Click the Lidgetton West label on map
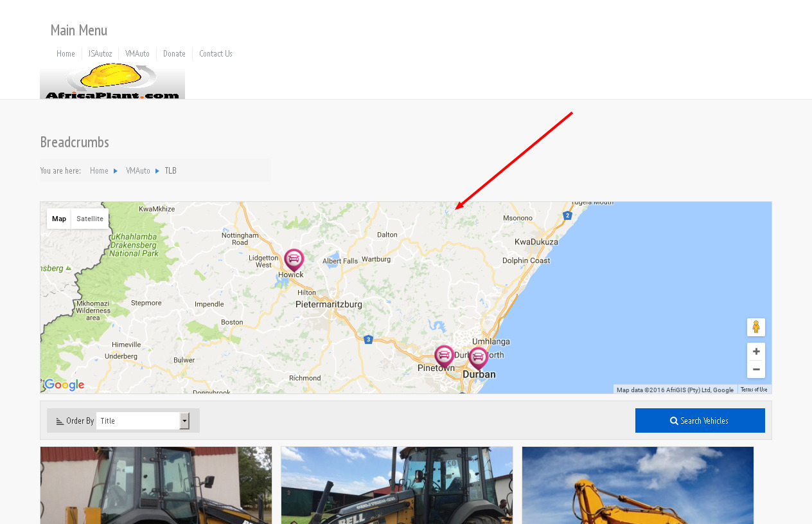This screenshot has width=812, height=524. pyautogui.click(x=264, y=261)
